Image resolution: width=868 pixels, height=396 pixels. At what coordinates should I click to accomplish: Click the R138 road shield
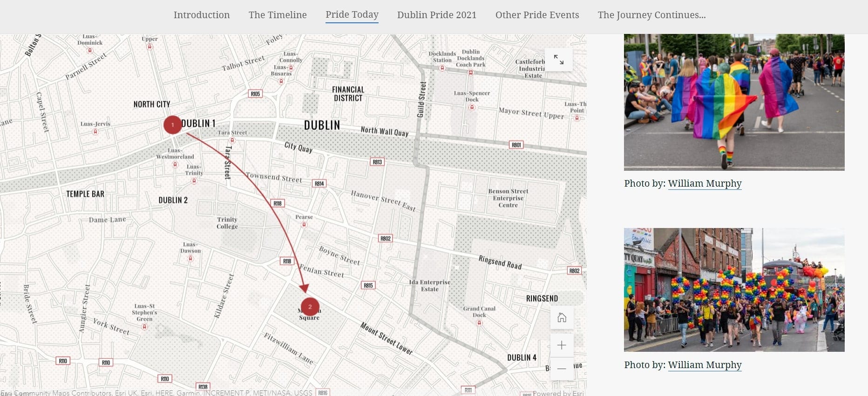203,387
